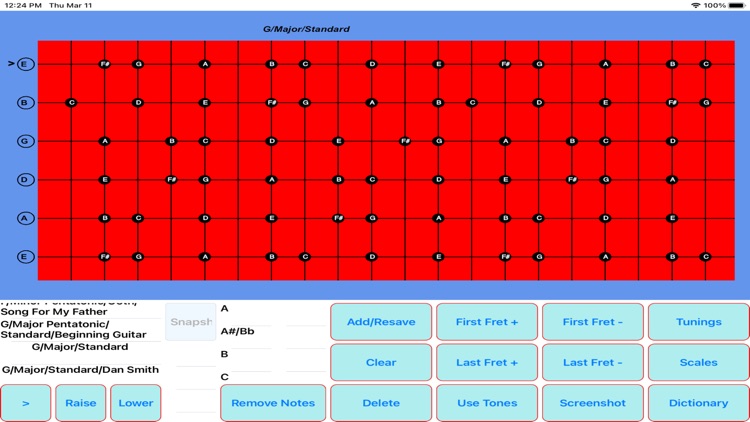Tap the G/Major/Standard title above the fretboard
Screen dimensions: 750x422
(306, 29)
